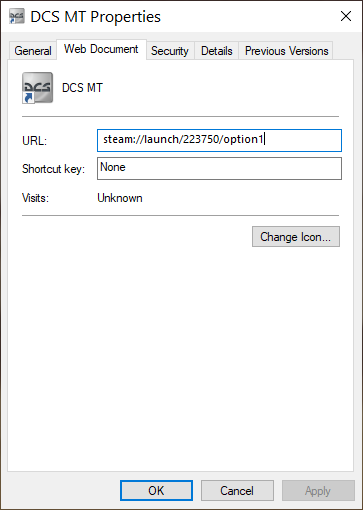Click the greyed-out Apply button
The width and height of the screenshot is (363, 510).
coord(318,490)
